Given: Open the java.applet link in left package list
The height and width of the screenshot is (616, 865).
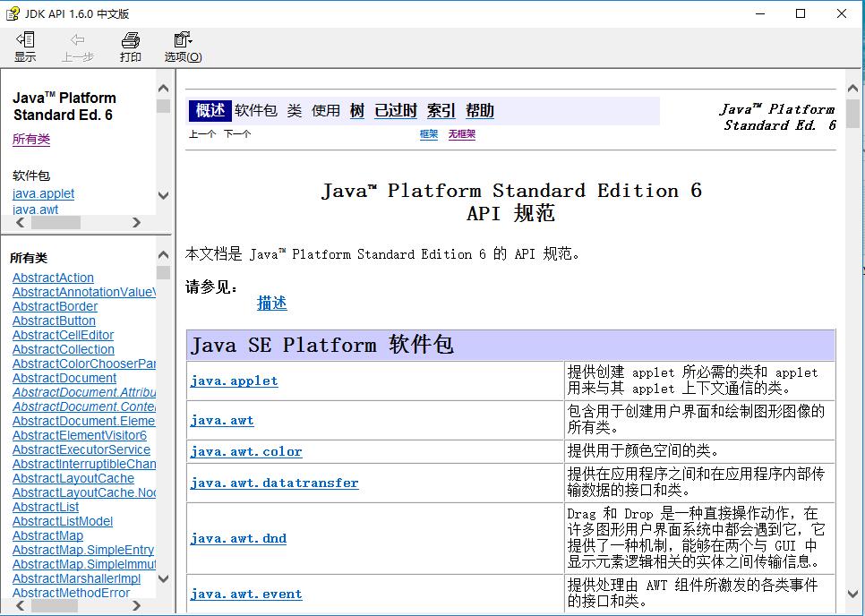Looking at the screenshot, I should click(43, 193).
